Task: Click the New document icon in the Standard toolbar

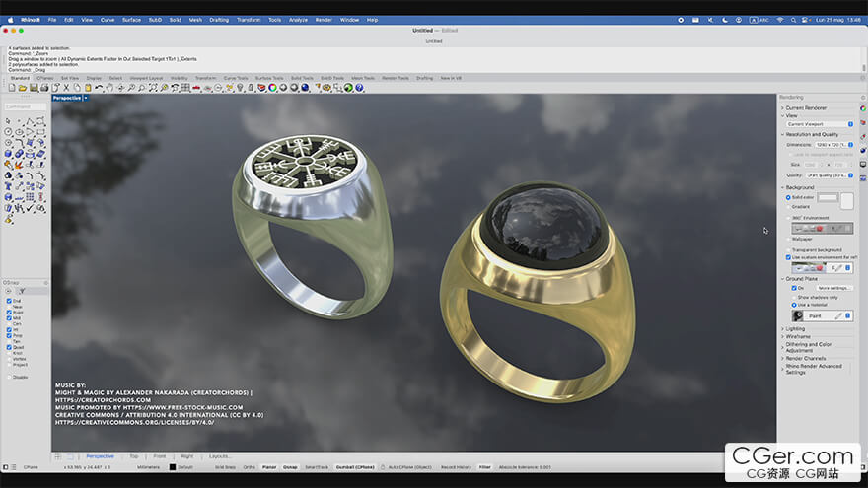Action: pos(12,88)
